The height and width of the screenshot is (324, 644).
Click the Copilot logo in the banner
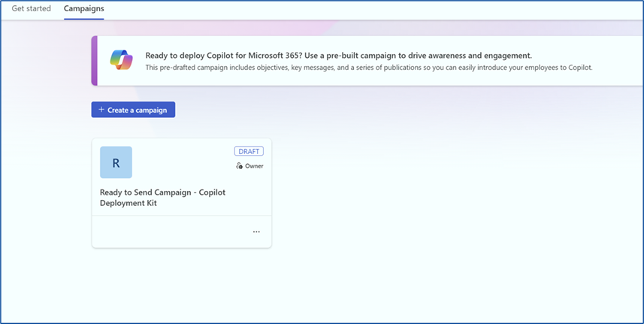[121, 60]
